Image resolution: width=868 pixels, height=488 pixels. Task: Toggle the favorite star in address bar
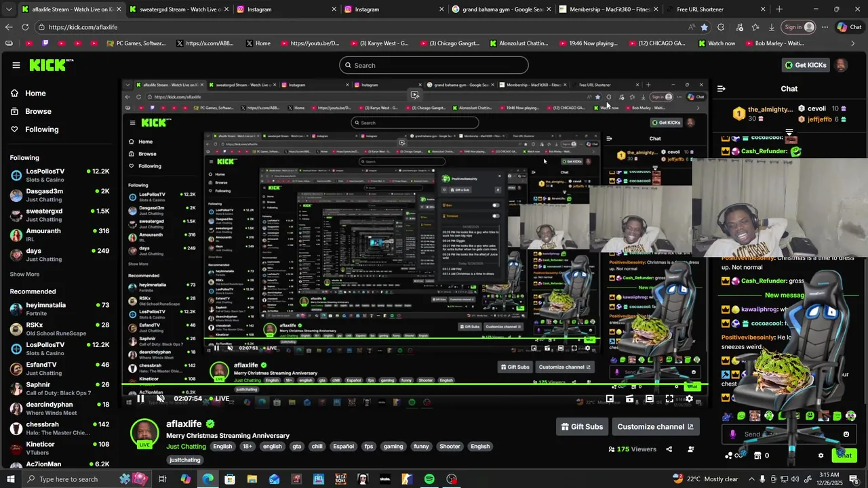coord(704,27)
